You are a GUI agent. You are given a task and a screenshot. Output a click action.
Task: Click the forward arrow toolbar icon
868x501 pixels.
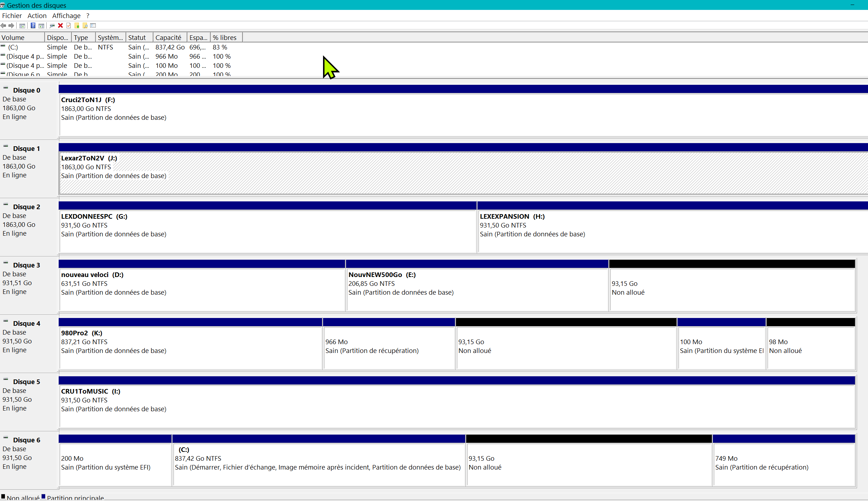point(11,25)
